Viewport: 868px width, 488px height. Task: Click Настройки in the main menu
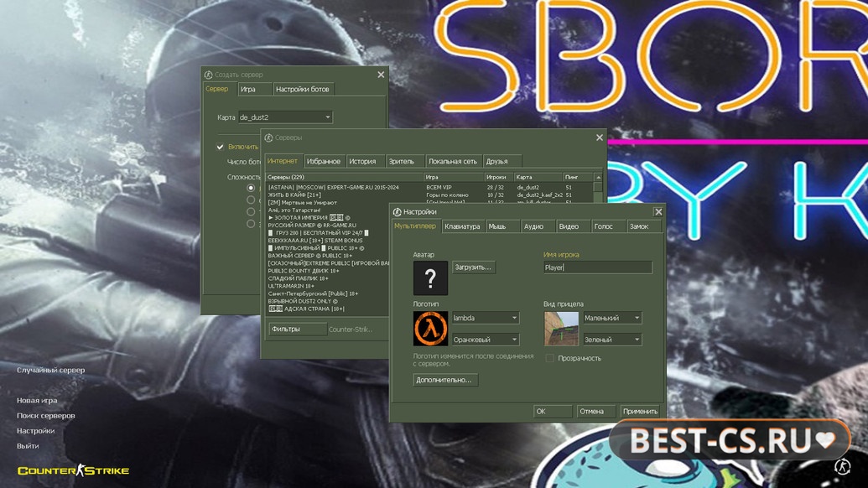35,430
